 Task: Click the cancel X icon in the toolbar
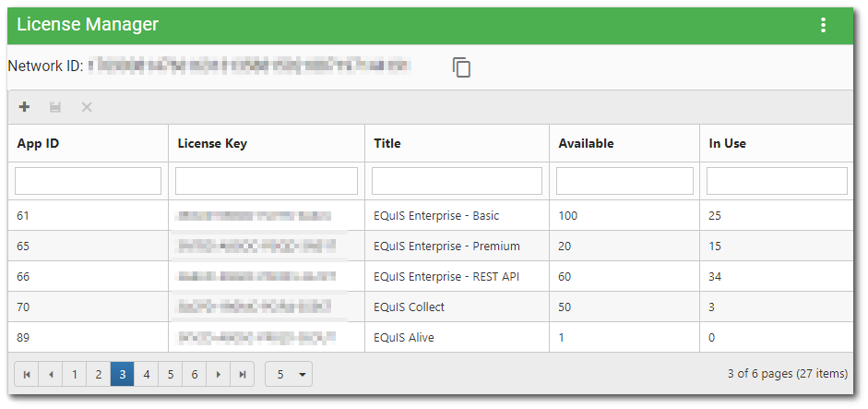[x=87, y=107]
